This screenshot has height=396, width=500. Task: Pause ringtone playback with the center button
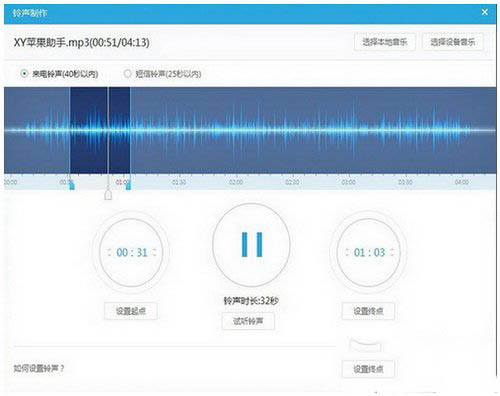point(251,245)
